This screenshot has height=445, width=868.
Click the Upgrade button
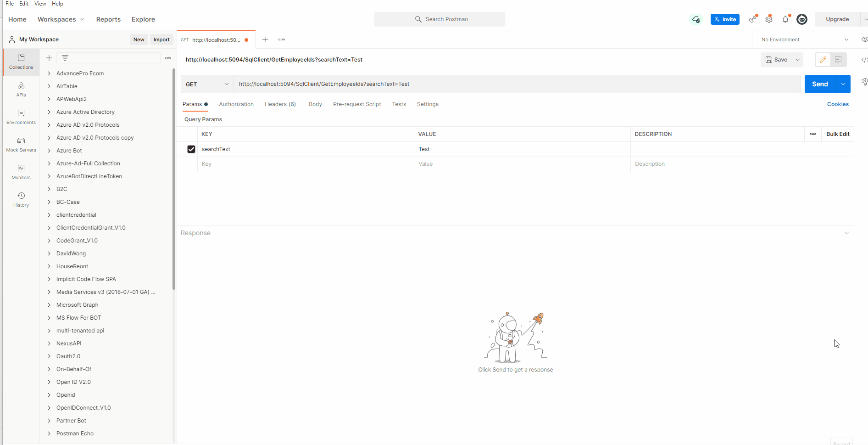pyautogui.click(x=837, y=19)
